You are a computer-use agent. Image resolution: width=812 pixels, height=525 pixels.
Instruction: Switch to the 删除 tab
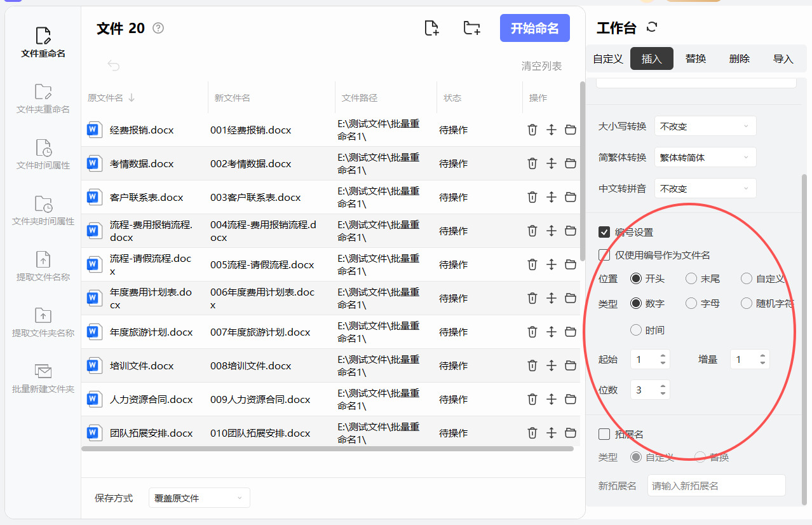pyautogui.click(x=739, y=58)
